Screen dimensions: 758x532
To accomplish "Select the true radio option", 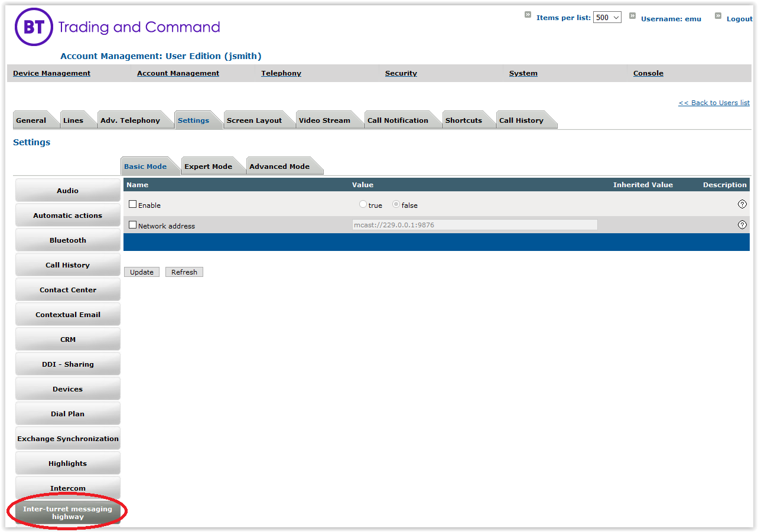I will [x=363, y=205].
